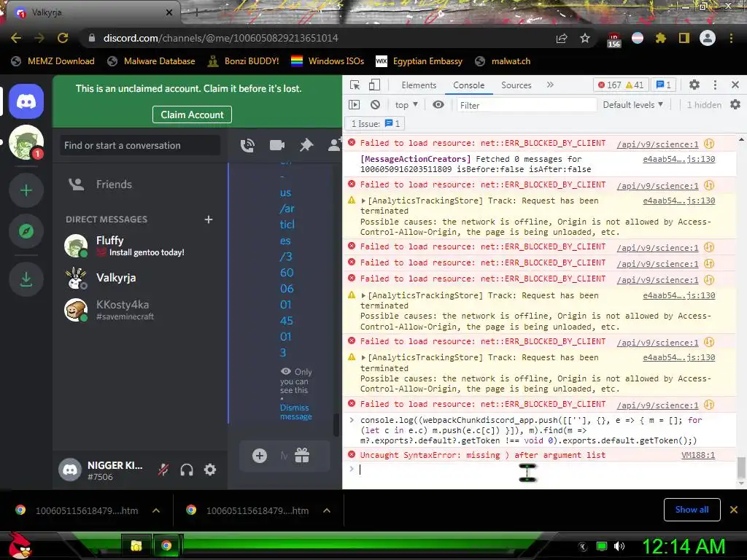Show more DevTools tabs chevron

pos(550,85)
